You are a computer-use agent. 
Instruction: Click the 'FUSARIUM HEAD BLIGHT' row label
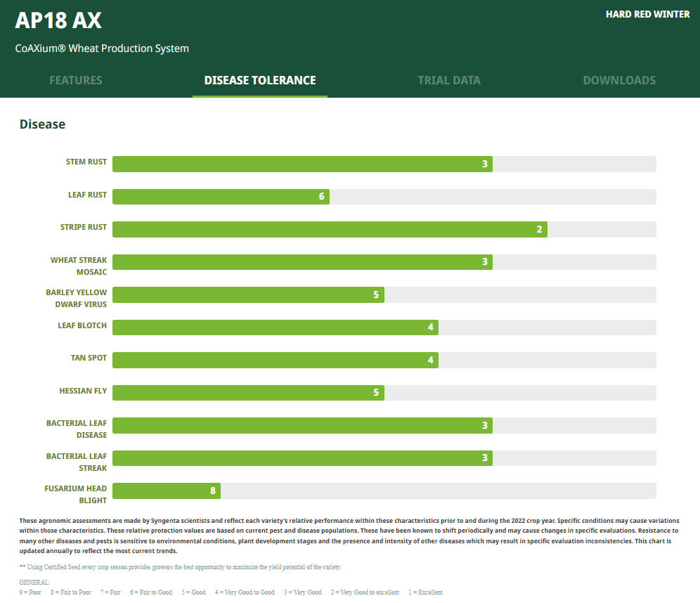click(x=75, y=495)
